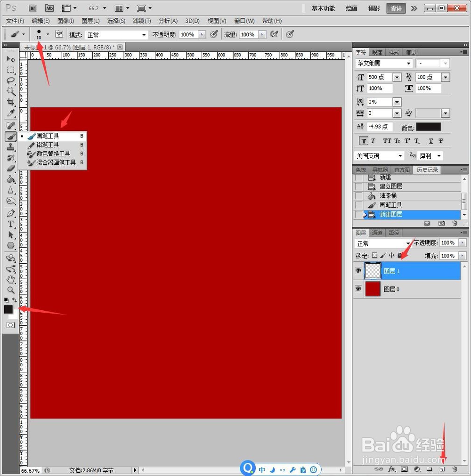Select the Eyedropper tool

(11, 113)
